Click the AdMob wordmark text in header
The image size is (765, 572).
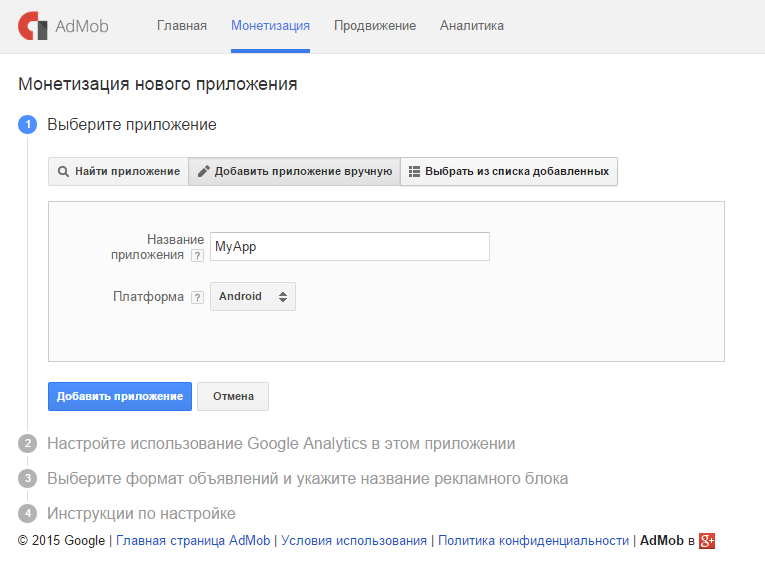[82, 26]
